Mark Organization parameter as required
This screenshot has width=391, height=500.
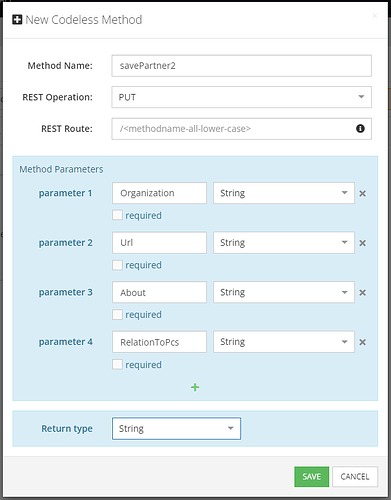coord(117,215)
